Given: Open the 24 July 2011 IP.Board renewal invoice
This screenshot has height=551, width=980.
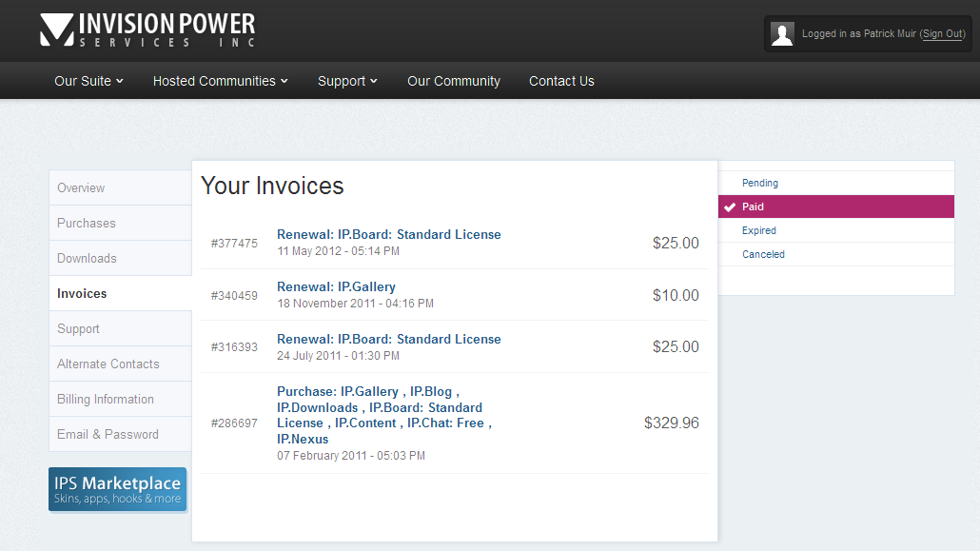Looking at the screenshot, I should click(x=389, y=339).
